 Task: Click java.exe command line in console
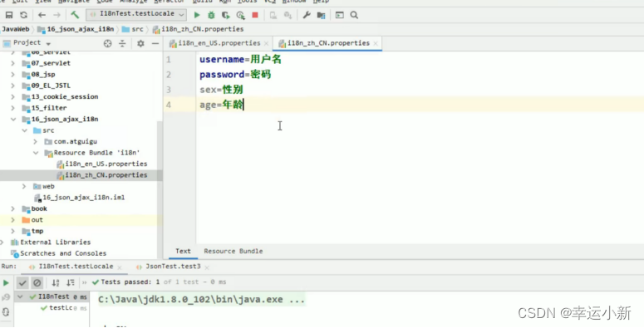tap(201, 300)
